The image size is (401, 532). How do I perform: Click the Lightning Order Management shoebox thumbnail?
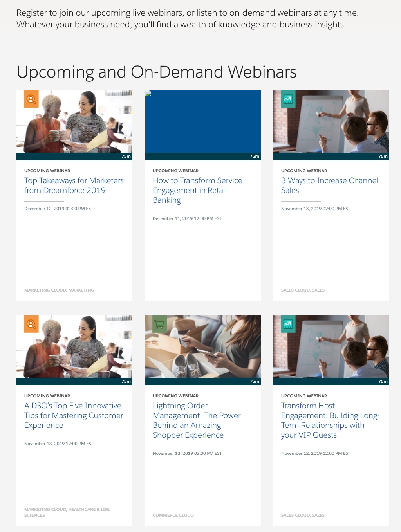(x=203, y=346)
